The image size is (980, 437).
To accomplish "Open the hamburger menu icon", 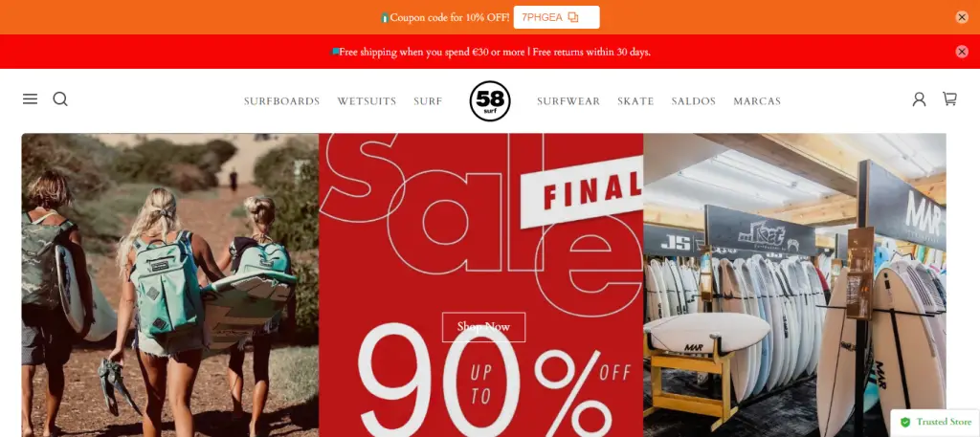I will (30, 99).
